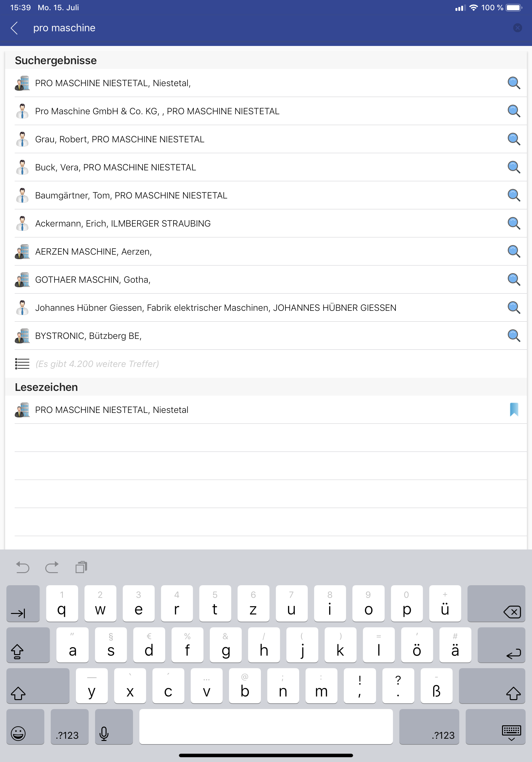The image size is (532, 762).
Task: Open result 'Buck, Vera, PRO MASCHINE NIESTETAL'
Action: 266,167
